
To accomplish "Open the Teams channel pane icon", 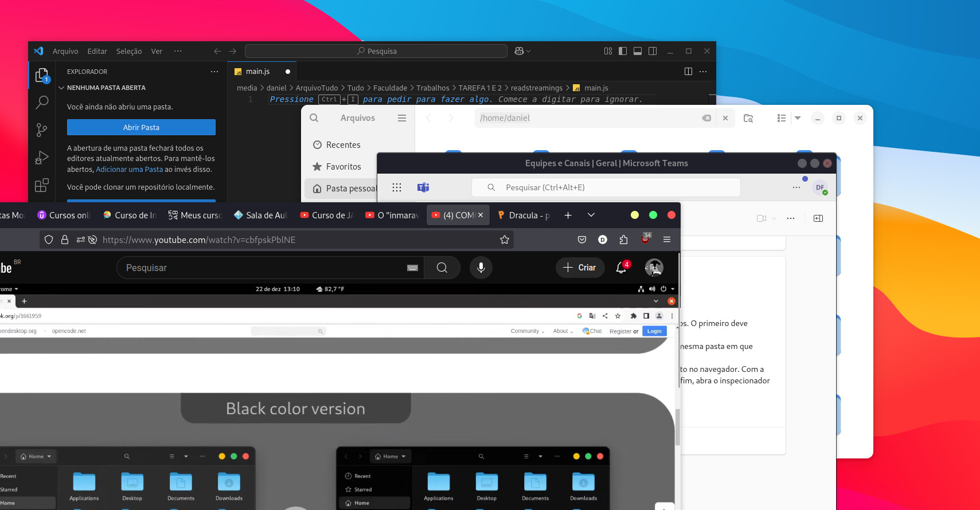I will point(818,218).
